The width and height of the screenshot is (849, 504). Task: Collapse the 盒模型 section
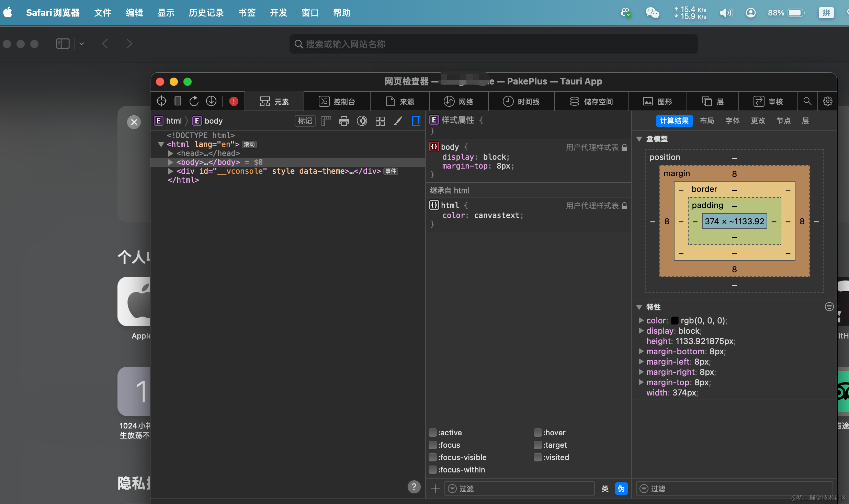point(639,139)
